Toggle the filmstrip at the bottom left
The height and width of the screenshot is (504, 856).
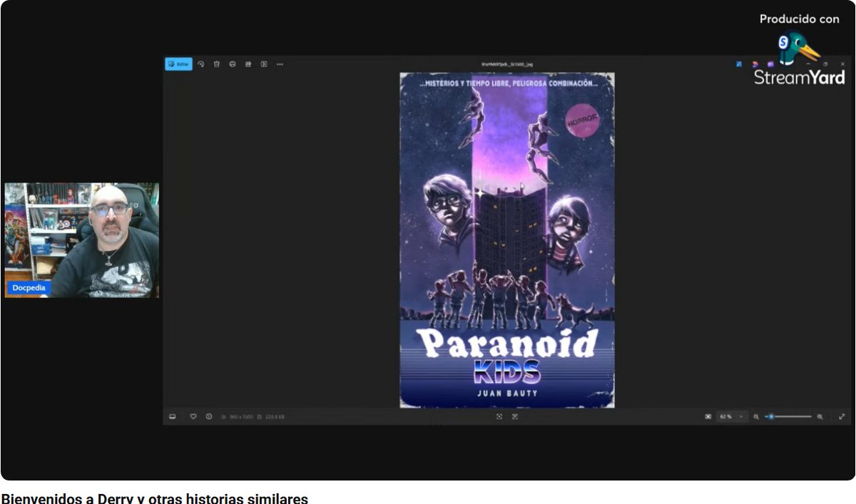pyautogui.click(x=173, y=416)
